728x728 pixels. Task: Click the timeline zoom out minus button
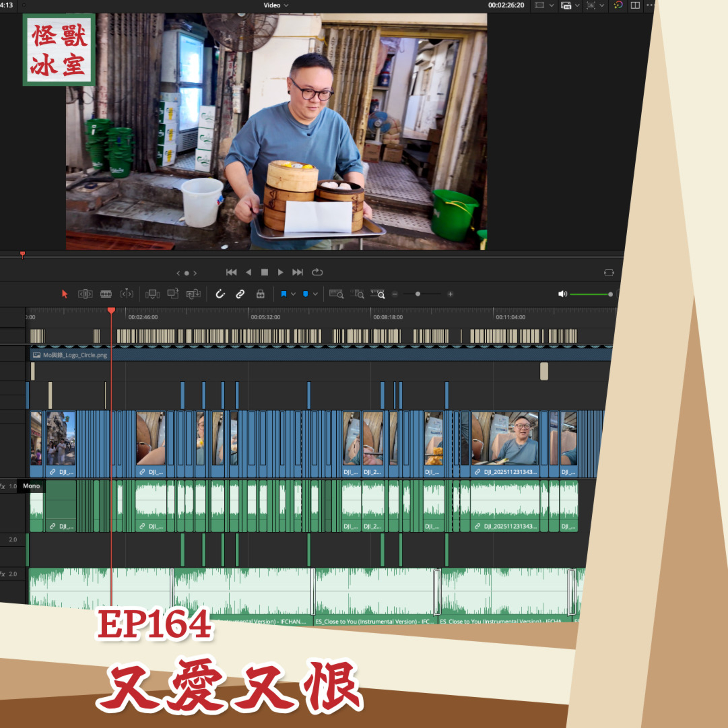(x=395, y=294)
